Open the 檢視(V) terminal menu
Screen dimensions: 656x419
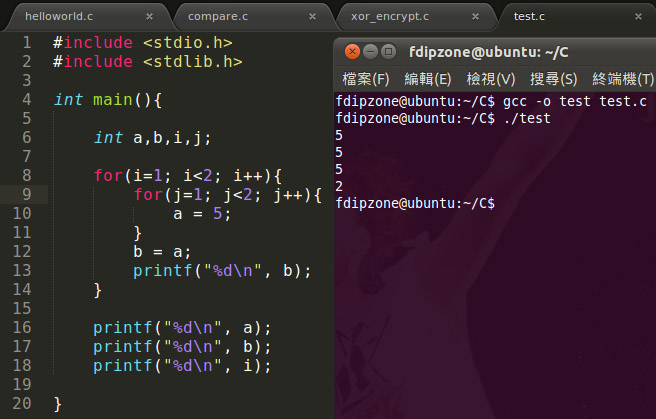491,79
